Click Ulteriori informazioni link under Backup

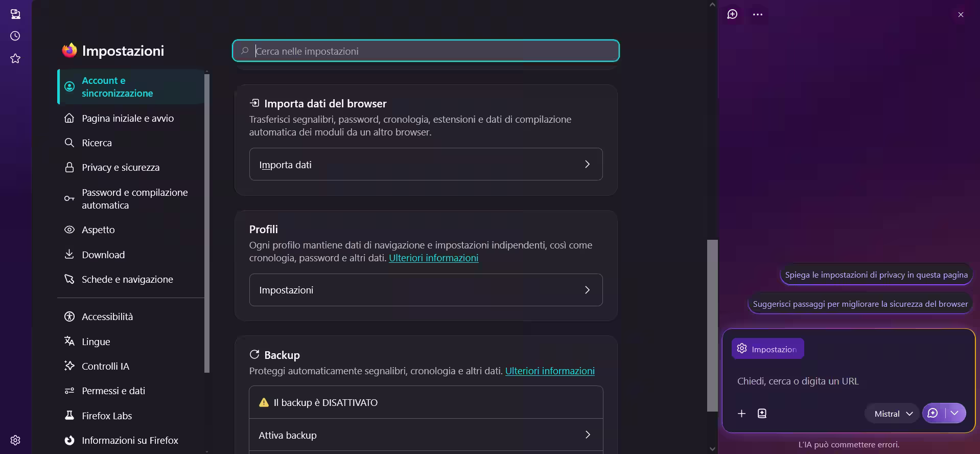tap(550, 371)
